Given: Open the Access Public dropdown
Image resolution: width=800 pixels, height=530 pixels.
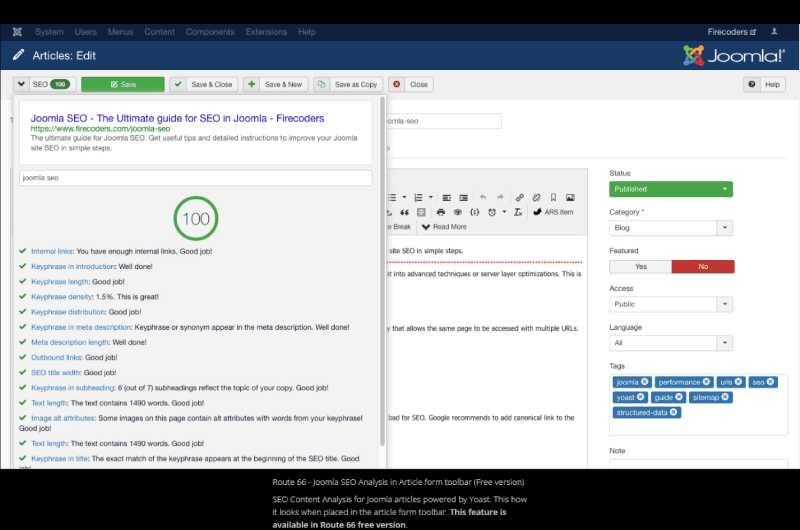Looking at the screenshot, I should (x=671, y=304).
